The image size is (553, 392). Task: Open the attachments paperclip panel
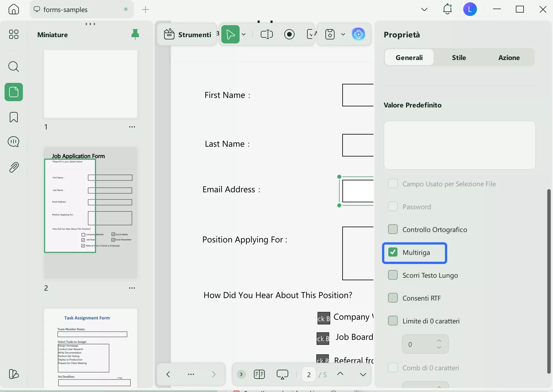click(x=14, y=167)
